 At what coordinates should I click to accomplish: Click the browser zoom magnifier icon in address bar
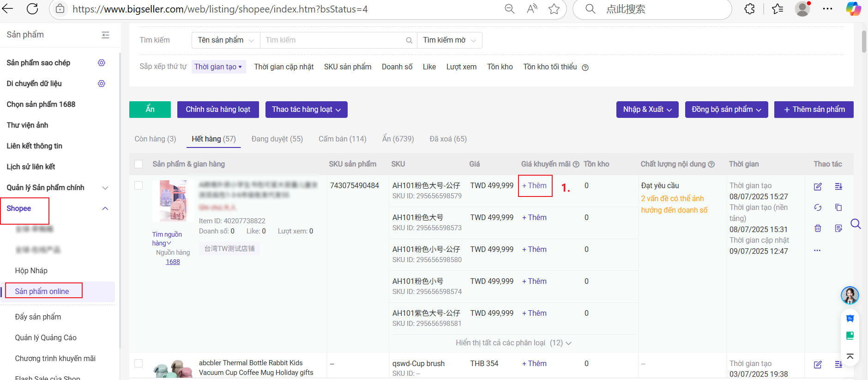pyautogui.click(x=510, y=9)
